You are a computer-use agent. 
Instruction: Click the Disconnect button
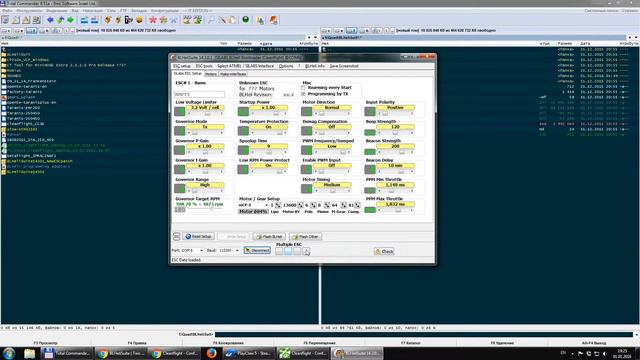[257, 250]
